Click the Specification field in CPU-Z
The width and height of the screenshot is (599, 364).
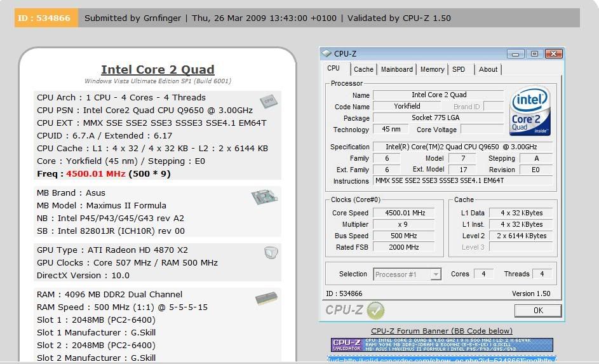coord(462,147)
